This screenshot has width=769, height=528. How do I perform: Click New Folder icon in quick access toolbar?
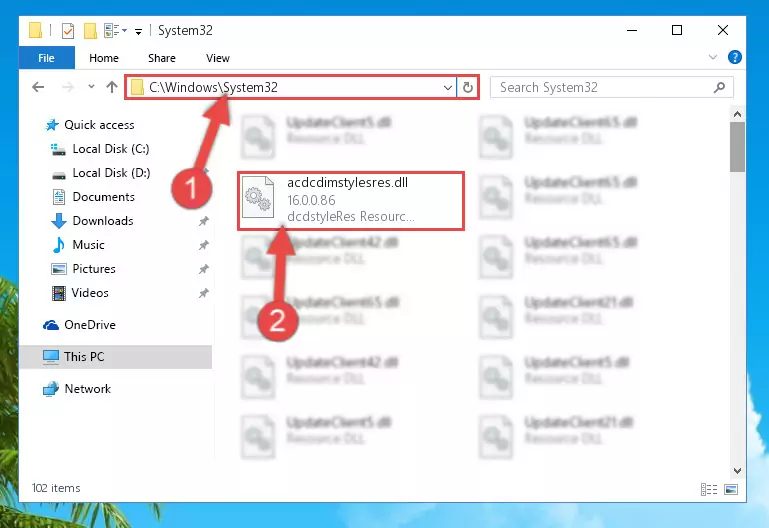pyautogui.click(x=90, y=31)
